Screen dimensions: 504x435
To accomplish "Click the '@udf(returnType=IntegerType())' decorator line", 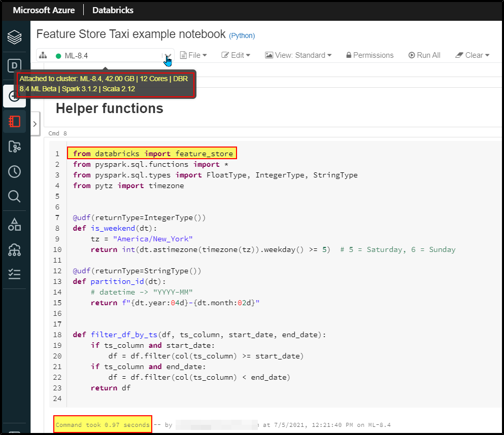I will 139,217.
